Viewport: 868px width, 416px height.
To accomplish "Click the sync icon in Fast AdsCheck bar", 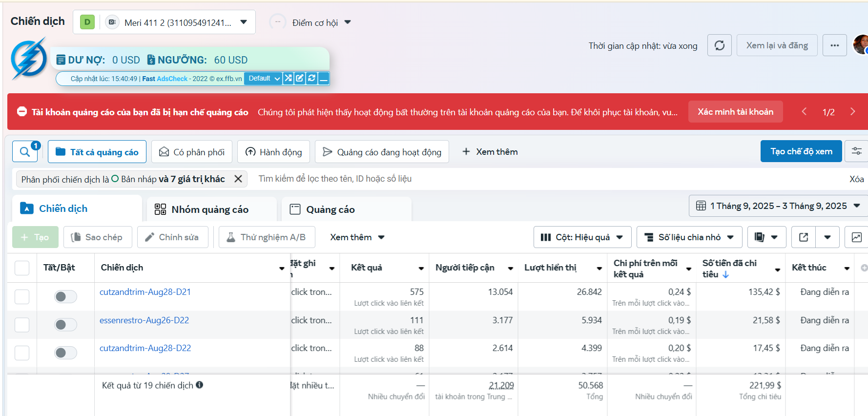I will (x=311, y=78).
